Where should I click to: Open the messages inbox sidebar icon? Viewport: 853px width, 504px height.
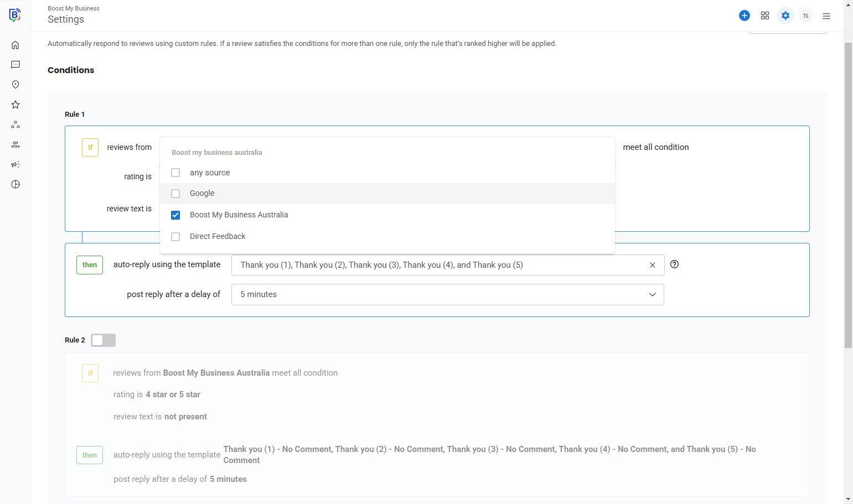15,65
